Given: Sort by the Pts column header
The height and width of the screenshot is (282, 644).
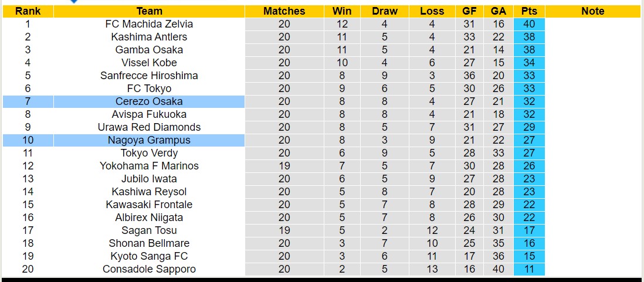Looking at the screenshot, I should pyautogui.click(x=528, y=11).
